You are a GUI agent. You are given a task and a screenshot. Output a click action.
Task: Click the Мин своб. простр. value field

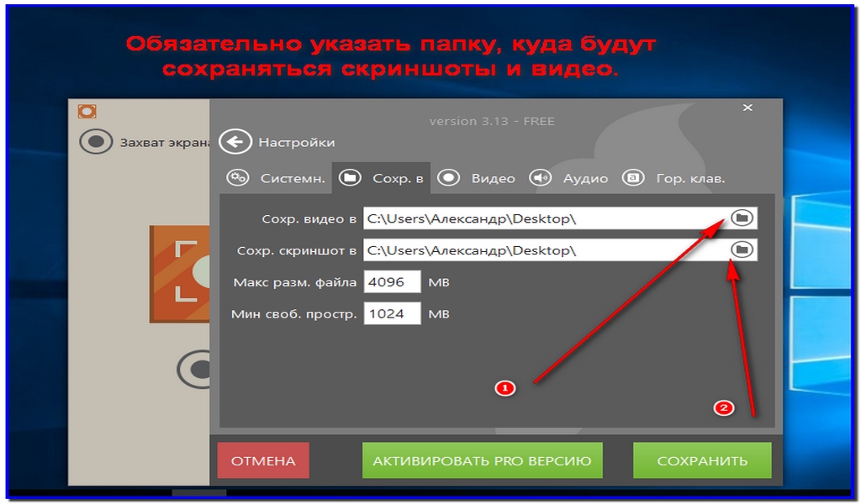tap(392, 312)
